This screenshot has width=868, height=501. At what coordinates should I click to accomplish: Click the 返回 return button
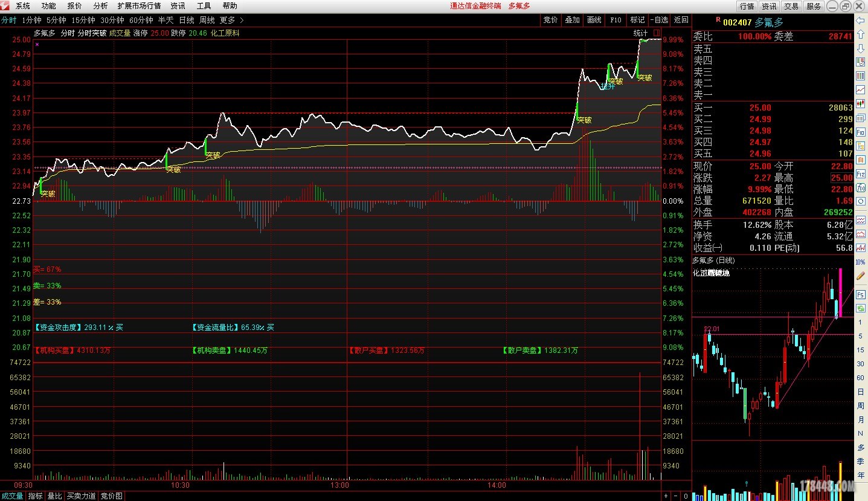pyautogui.click(x=681, y=20)
